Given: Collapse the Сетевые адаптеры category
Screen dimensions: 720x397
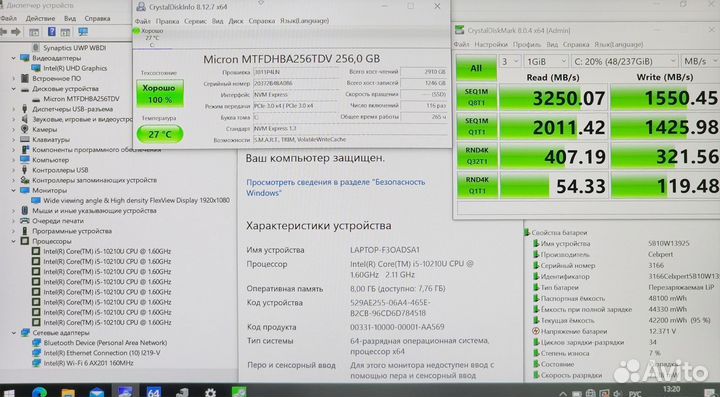Looking at the screenshot, I should (x=14, y=332).
